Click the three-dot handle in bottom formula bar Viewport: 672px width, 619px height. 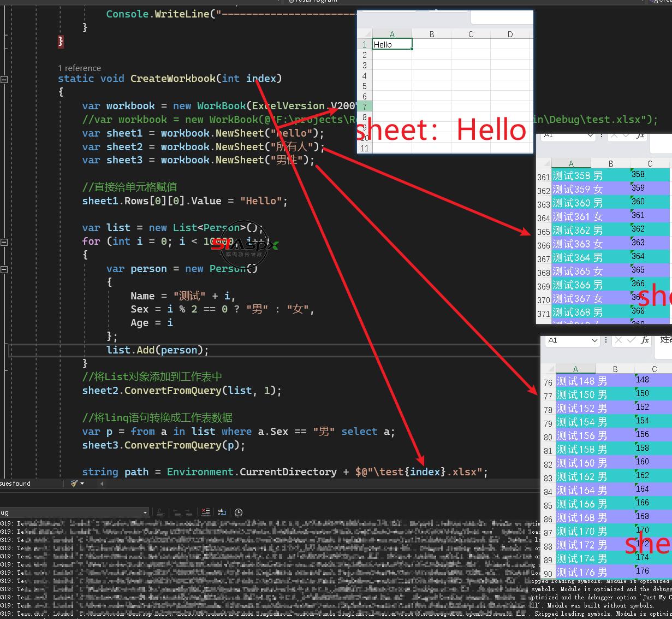pos(606,340)
